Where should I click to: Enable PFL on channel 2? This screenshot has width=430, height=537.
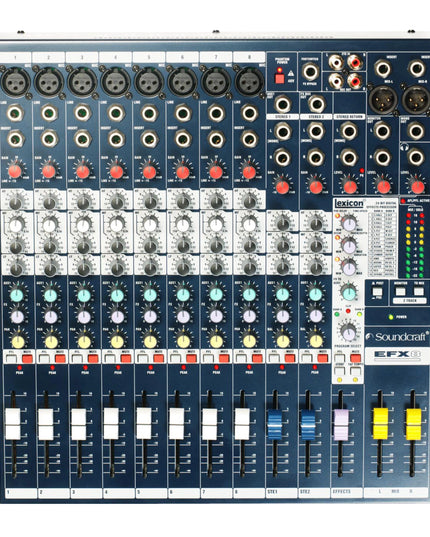point(44,359)
